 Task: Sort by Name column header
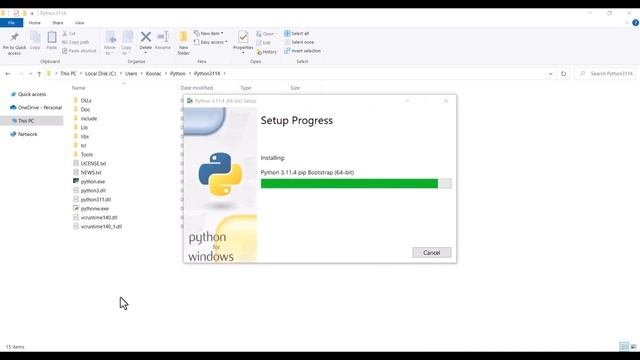(78, 88)
